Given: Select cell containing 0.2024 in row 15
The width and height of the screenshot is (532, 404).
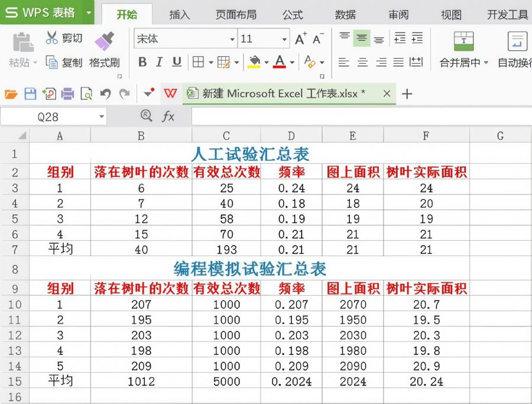Looking at the screenshot, I should pos(291,382).
